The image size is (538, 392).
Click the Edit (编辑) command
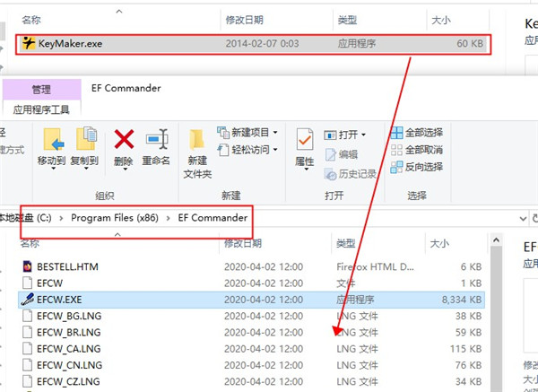coord(342,154)
